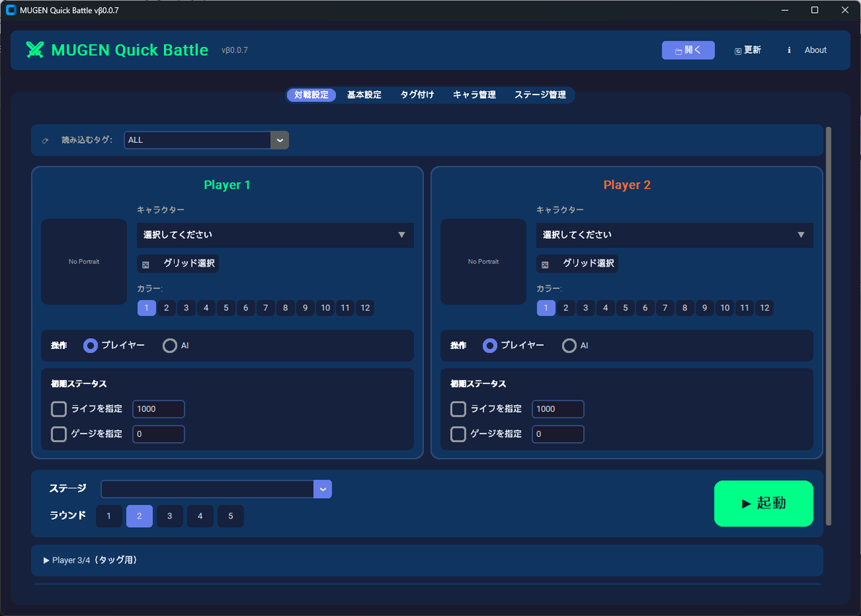Click the 更新 refresh button

coord(748,50)
